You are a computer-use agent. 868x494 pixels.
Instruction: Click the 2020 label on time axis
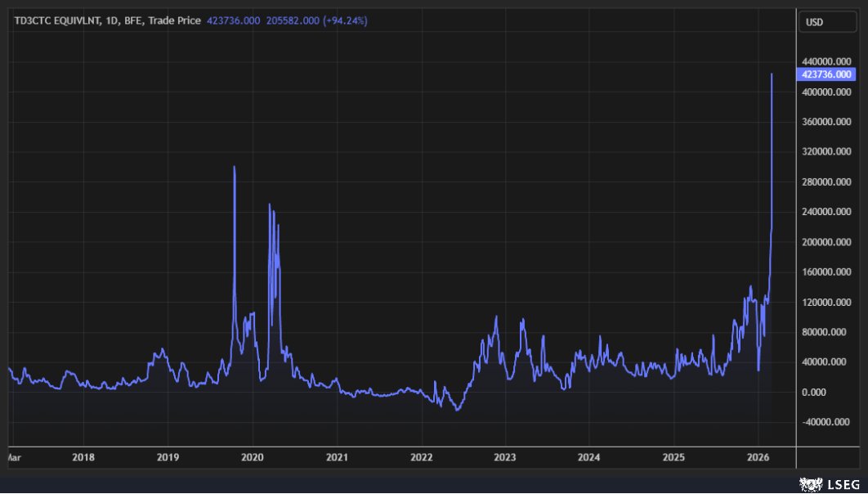click(253, 457)
